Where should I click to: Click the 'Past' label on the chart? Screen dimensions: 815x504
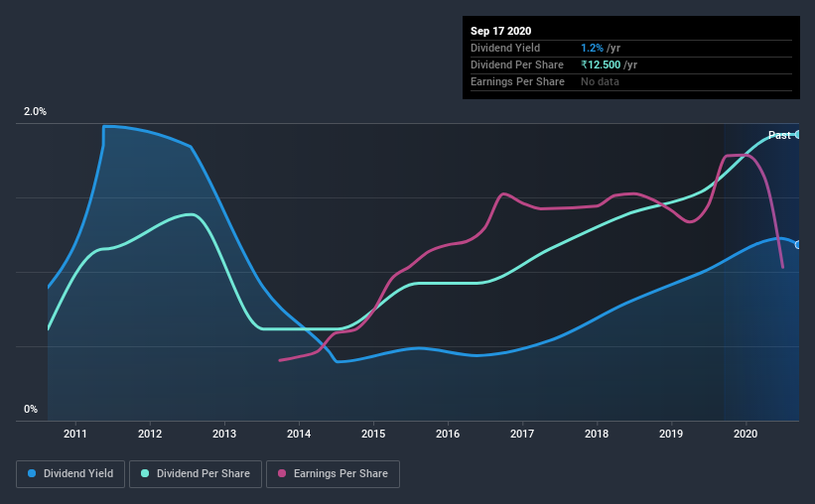779,135
